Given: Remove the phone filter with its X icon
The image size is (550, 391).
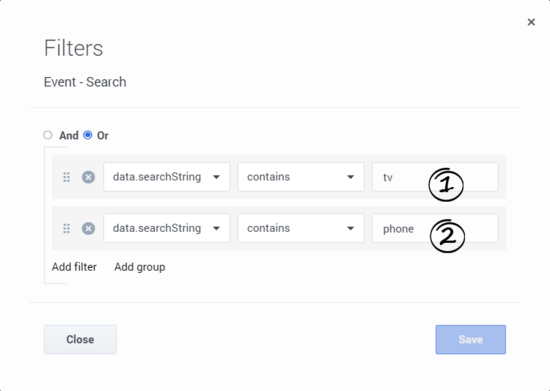Looking at the screenshot, I should (x=88, y=229).
